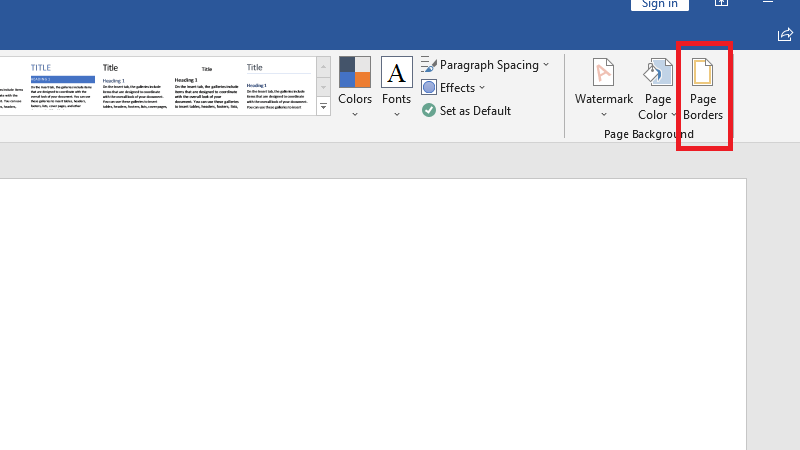Image resolution: width=800 pixels, height=450 pixels.
Task: Expand the chevron below Fonts
Action: pyautogui.click(x=397, y=114)
